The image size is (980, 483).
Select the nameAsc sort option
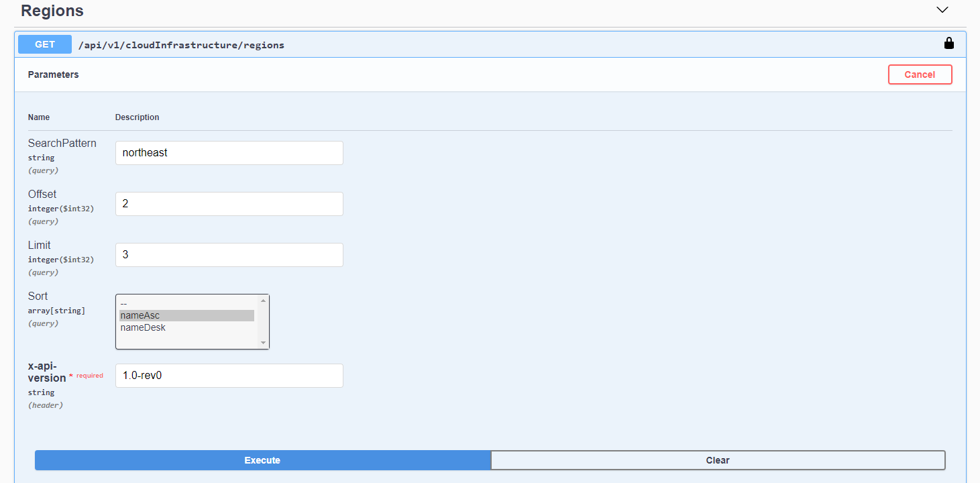click(x=187, y=315)
